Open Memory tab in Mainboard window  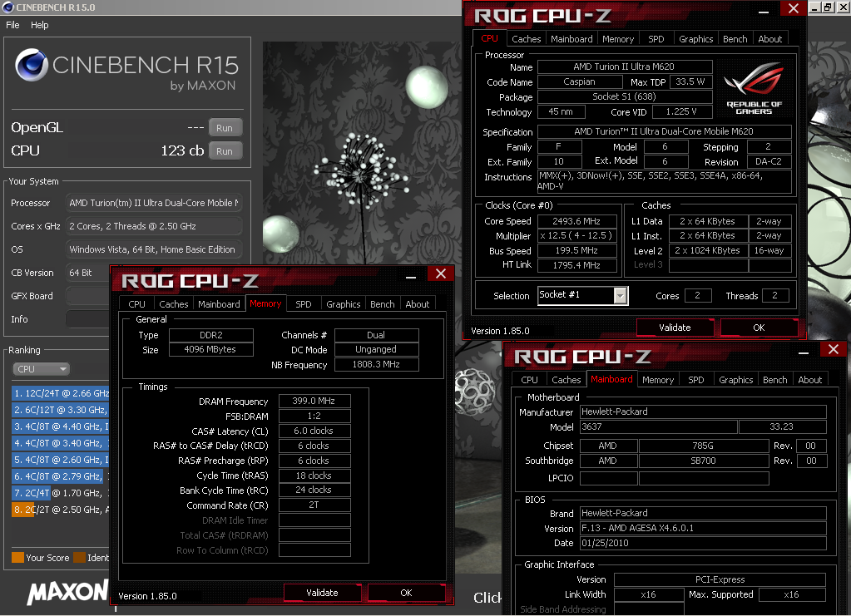coord(658,380)
